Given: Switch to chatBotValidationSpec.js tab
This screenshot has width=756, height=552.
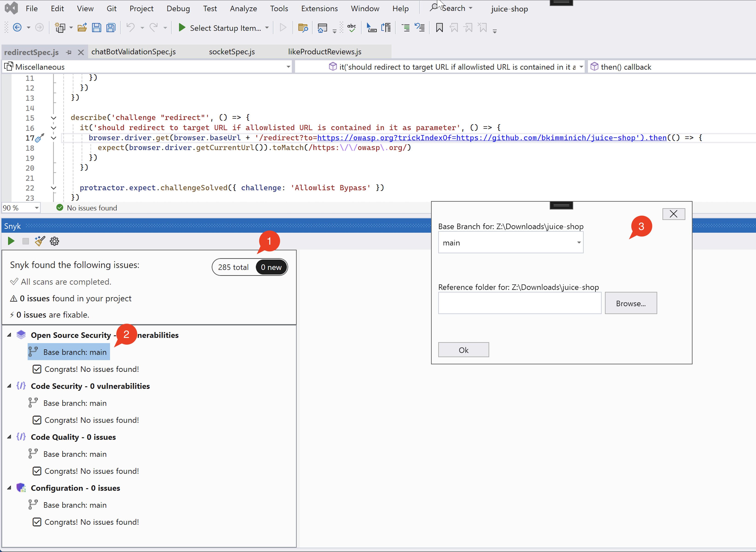Looking at the screenshot, I should (x=133, y=52).
